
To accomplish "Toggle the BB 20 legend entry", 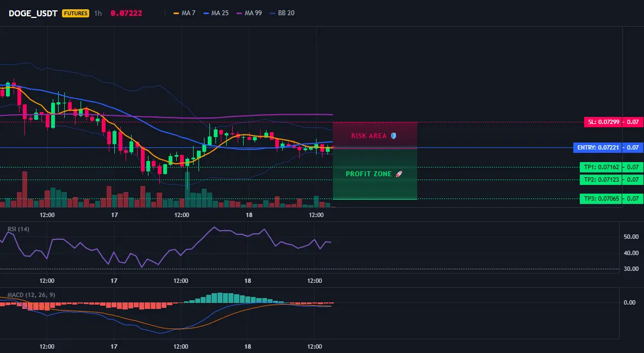I will (x=282, y=13).
